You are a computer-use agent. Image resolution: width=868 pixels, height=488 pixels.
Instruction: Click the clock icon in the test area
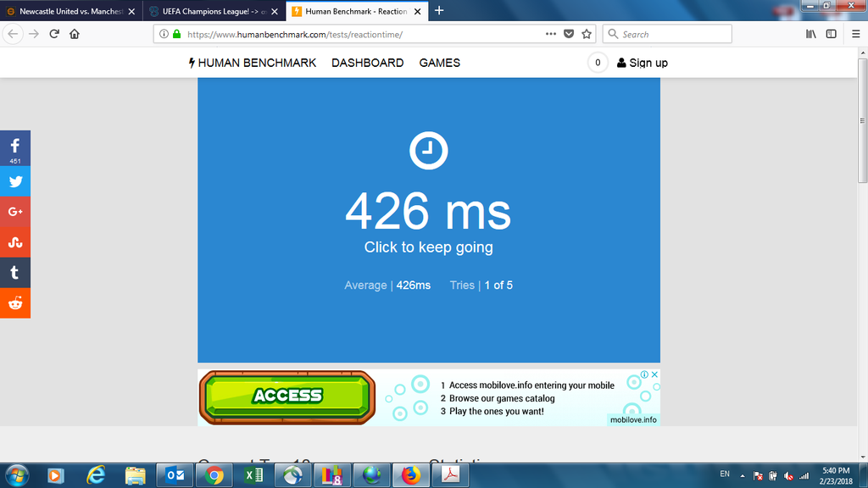(x=428, y=151)
